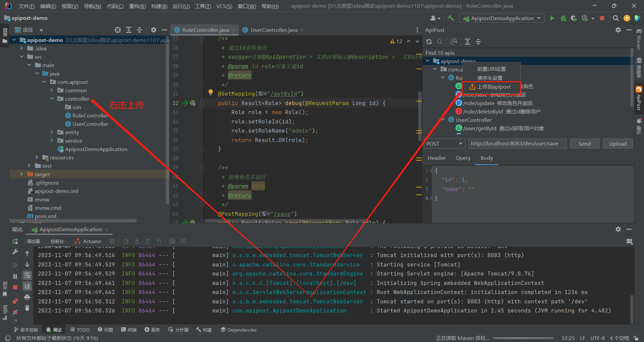Open Maven tool window
Viewport: 644px width, 342px height.
point(639,40)
